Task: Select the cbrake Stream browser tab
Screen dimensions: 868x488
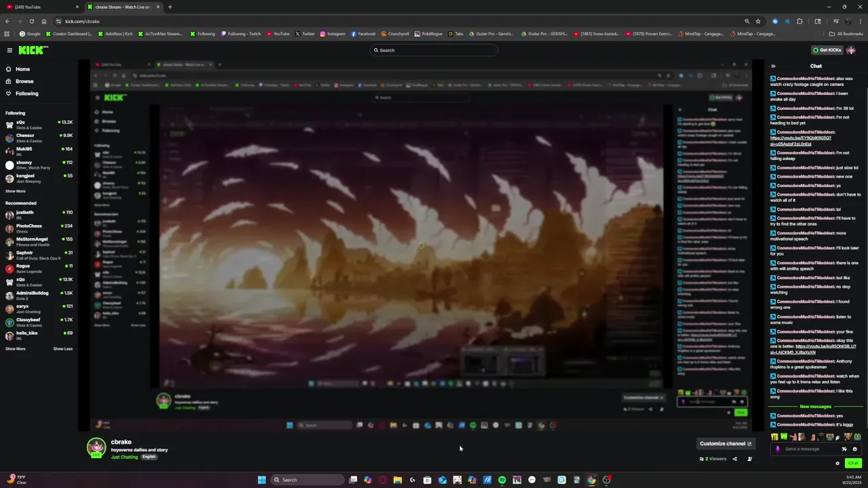Action: [124, 7]
